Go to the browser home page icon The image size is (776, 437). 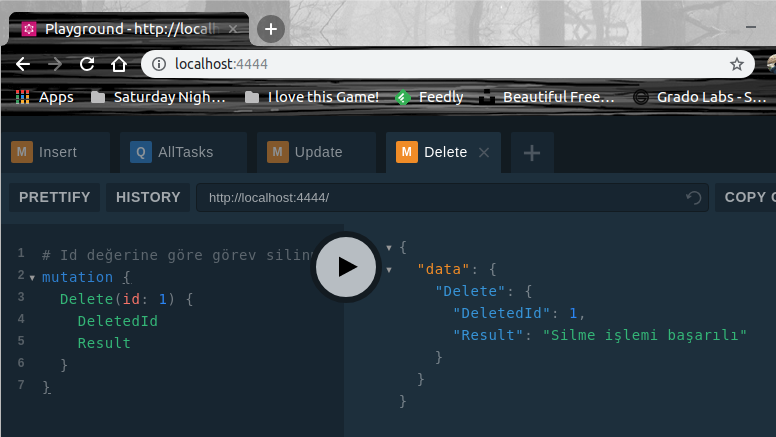pyautogui.click(x=119, y=64)
